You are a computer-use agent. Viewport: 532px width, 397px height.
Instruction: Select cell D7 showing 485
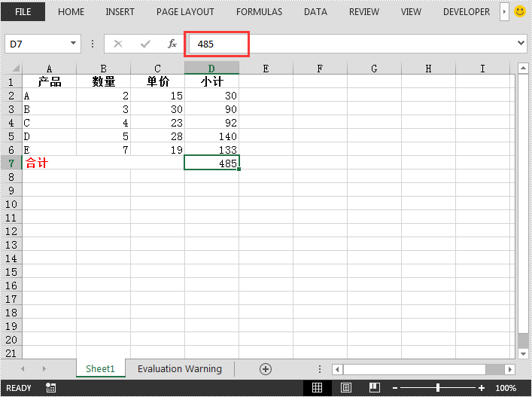pyautogui.click(x=211, y=163)
